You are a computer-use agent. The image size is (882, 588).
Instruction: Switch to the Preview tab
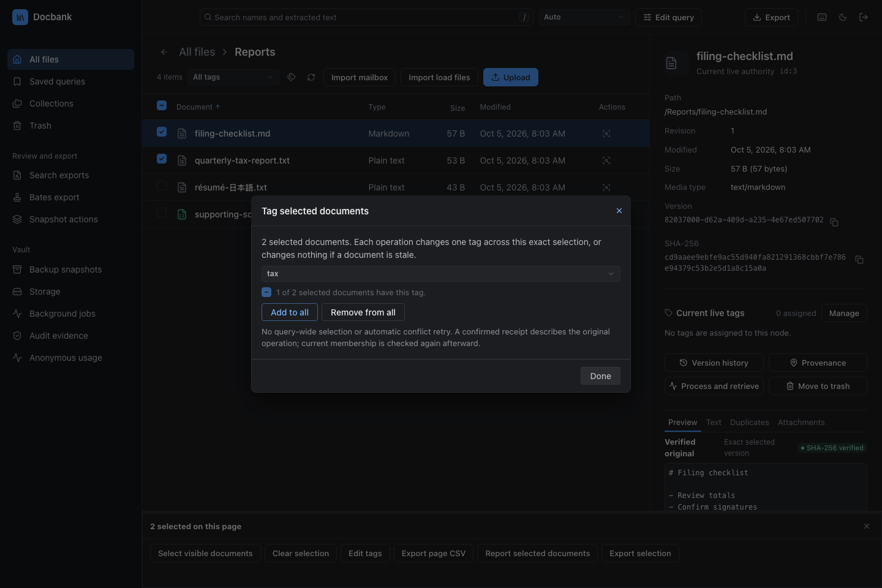tap(682, 423)
